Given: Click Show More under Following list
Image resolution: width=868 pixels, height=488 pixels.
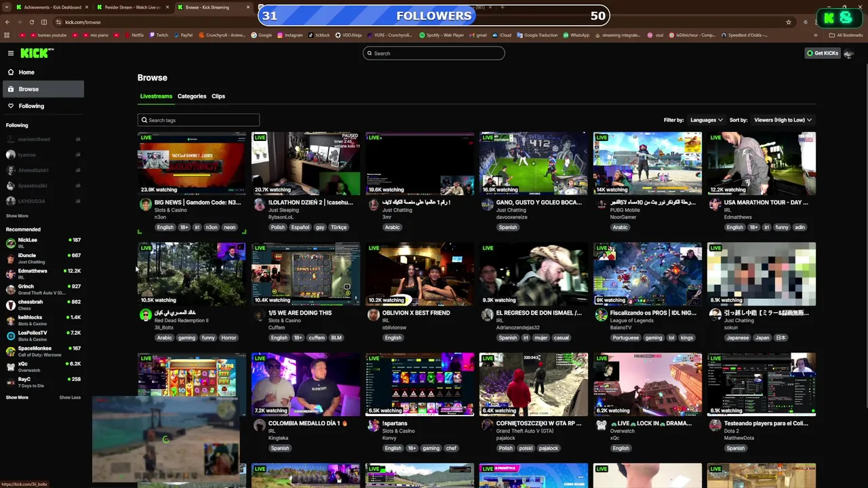Looking at the screenshot, I should coord(17,216).
